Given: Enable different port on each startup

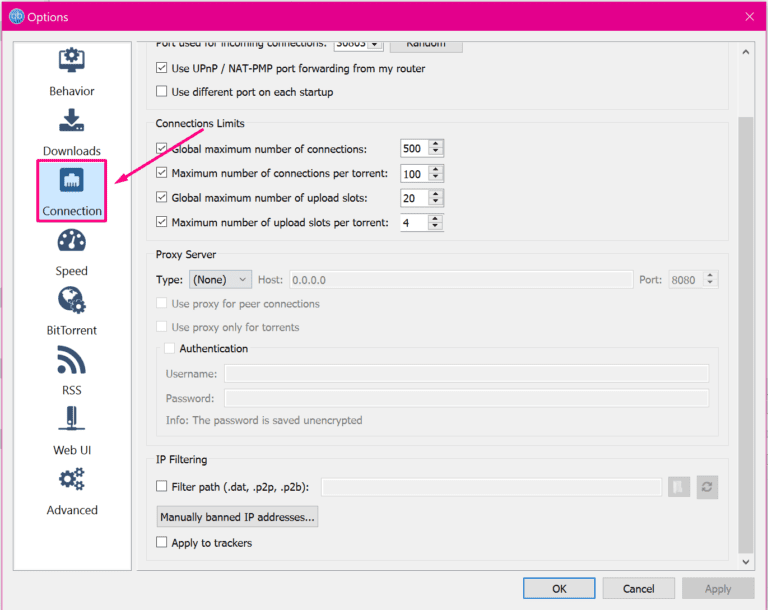Looking at the screenshot, I should 161,91.
